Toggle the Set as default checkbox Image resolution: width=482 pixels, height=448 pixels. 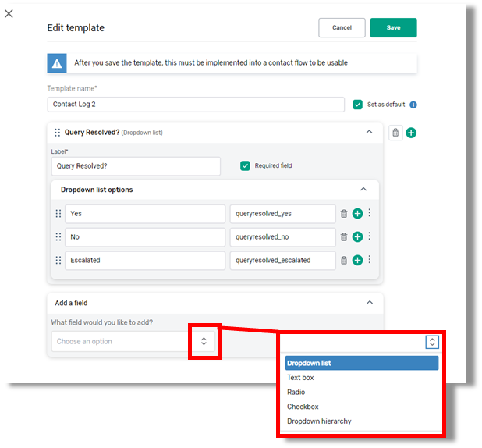tap(357, 105)
